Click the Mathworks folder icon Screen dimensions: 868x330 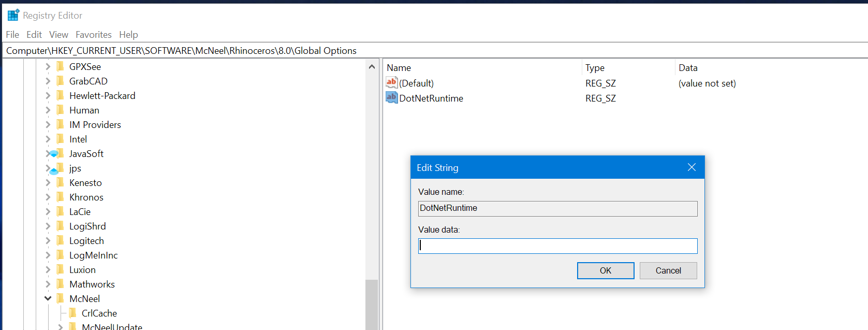(61, 284)
